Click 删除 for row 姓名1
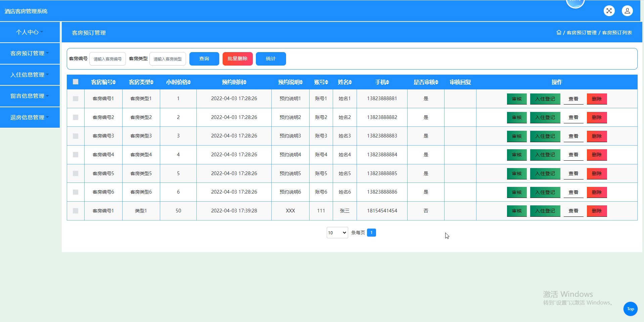Viewport: 644px width, 322px height. coord(597,99)
